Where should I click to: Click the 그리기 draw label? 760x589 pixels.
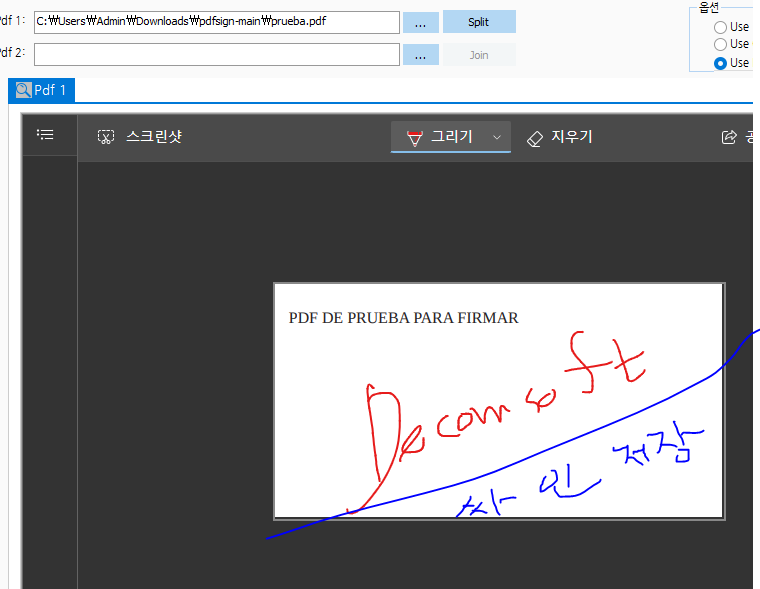452,137
